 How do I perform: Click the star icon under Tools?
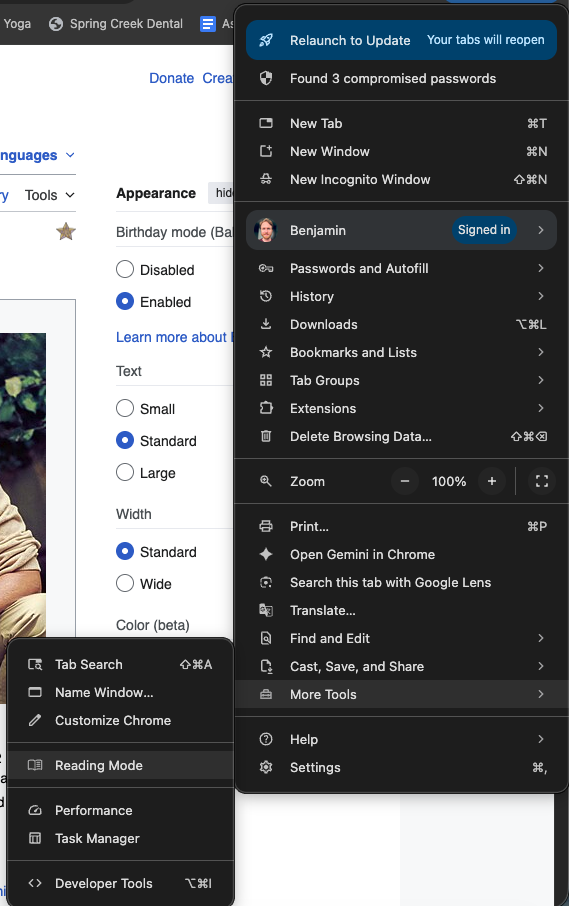pyautogui.click(x=66, y=232)
